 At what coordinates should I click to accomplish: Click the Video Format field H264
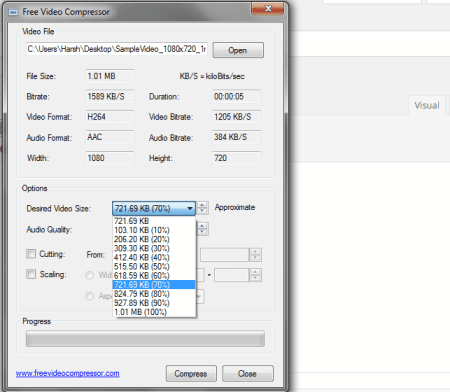tap(110, 117)
